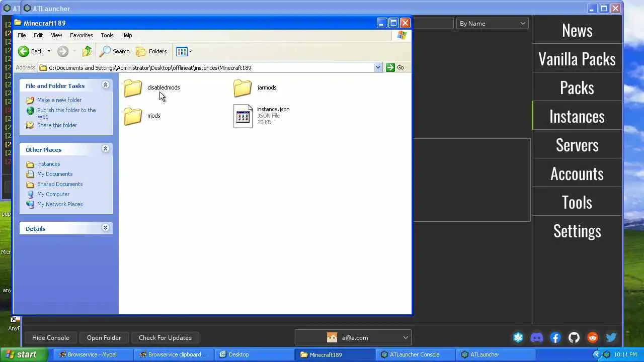
Task: Switch to ATLauncher Packs tab
Action: pyautogui.click(x=577, y=87)
